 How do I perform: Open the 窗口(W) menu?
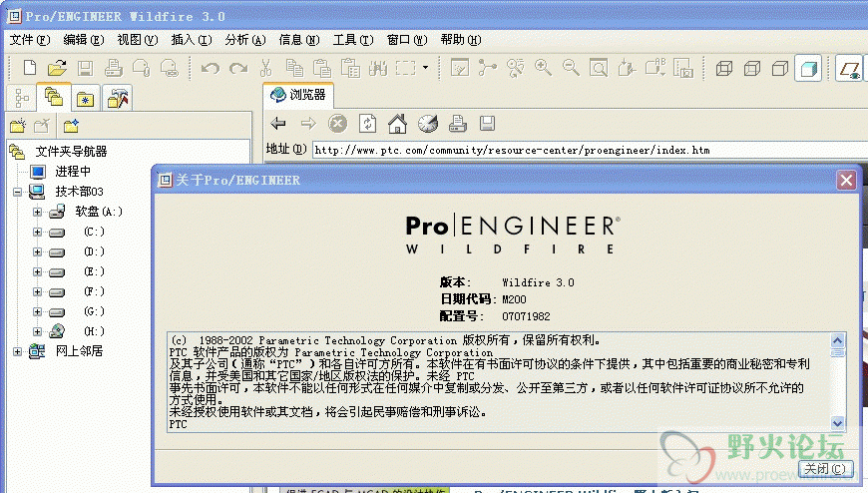407,39
